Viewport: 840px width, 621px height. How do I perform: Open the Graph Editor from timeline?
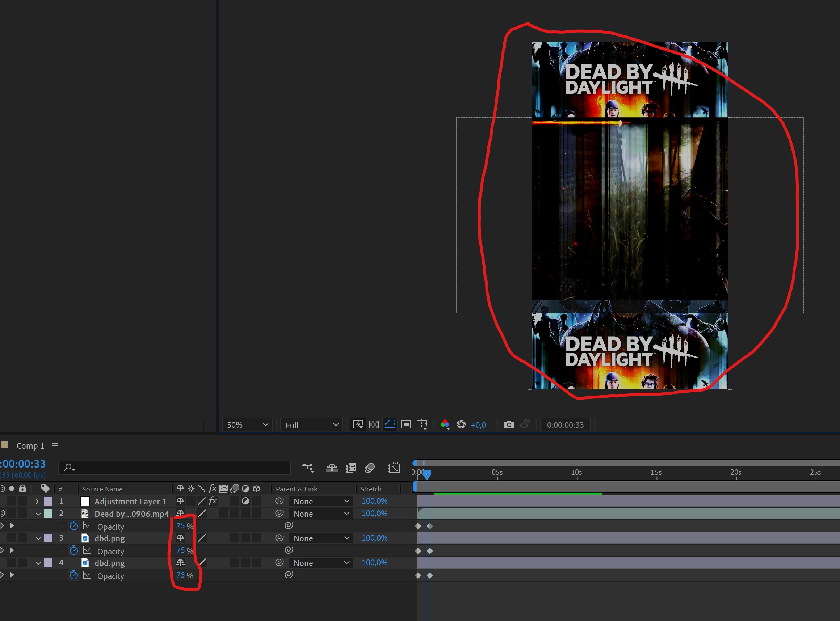click(x=394, y=468)
